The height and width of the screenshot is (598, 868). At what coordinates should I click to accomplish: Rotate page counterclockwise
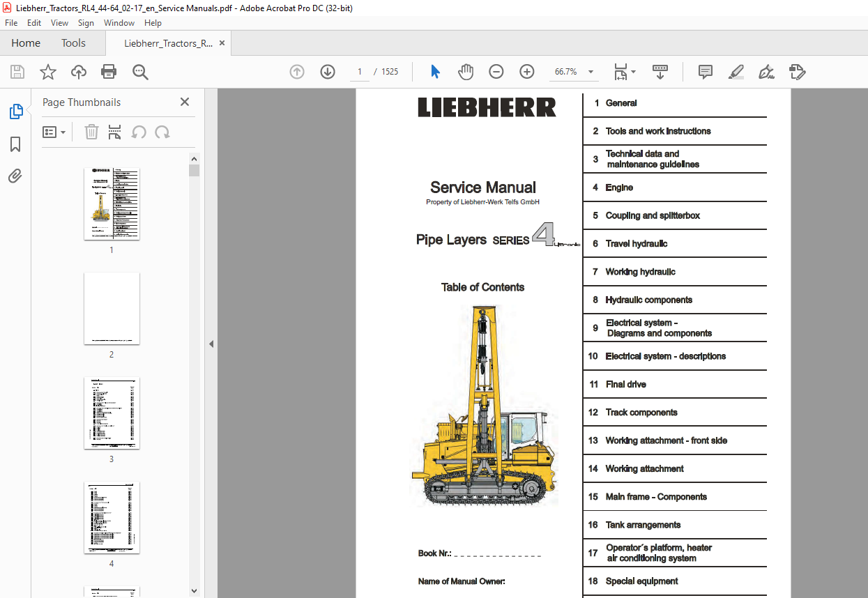tap(139, 132)
